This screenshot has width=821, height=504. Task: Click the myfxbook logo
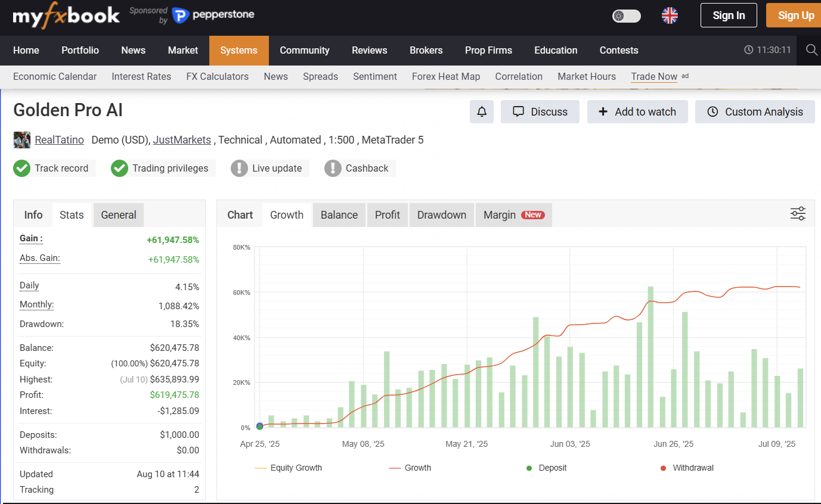(x=66, y=16)
